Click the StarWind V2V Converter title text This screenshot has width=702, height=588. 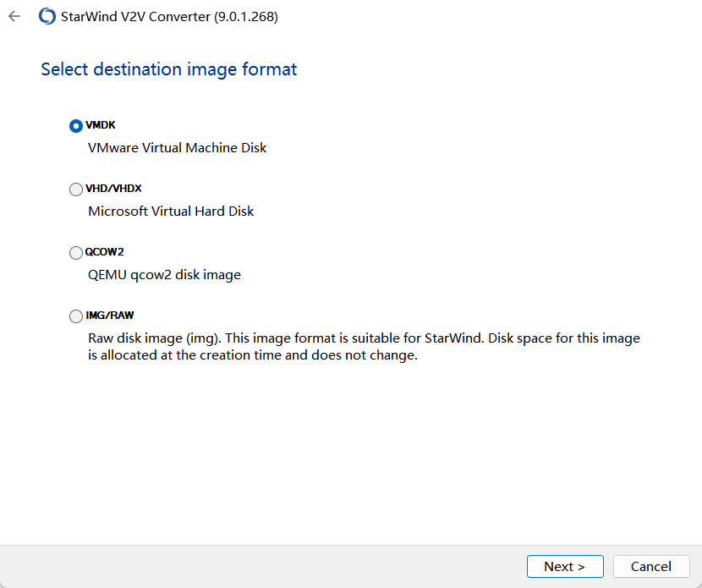pyautogui.click(x=135, y=17)
